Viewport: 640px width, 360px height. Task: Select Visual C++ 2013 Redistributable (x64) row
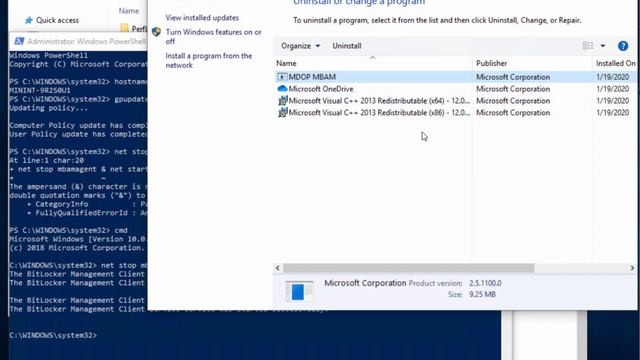coord(455,100)
